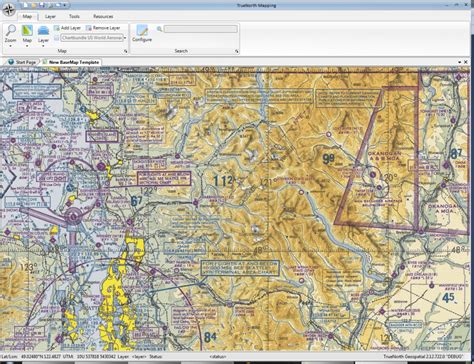The width and height of the screenshot is (474, 364).
Task: Click the new document quick-access icon
Action: pyautogui.click(x=26, y=5)
